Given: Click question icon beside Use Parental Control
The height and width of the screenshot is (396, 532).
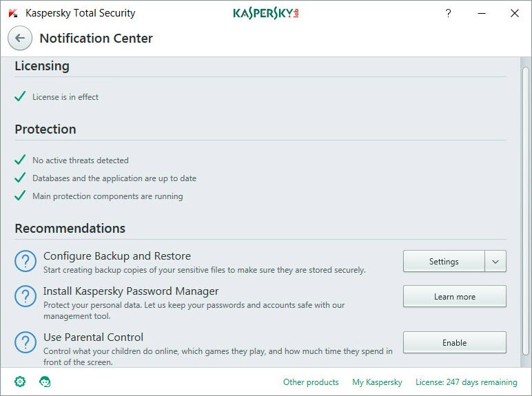Looking at the screenshot, I should point(25,343).
